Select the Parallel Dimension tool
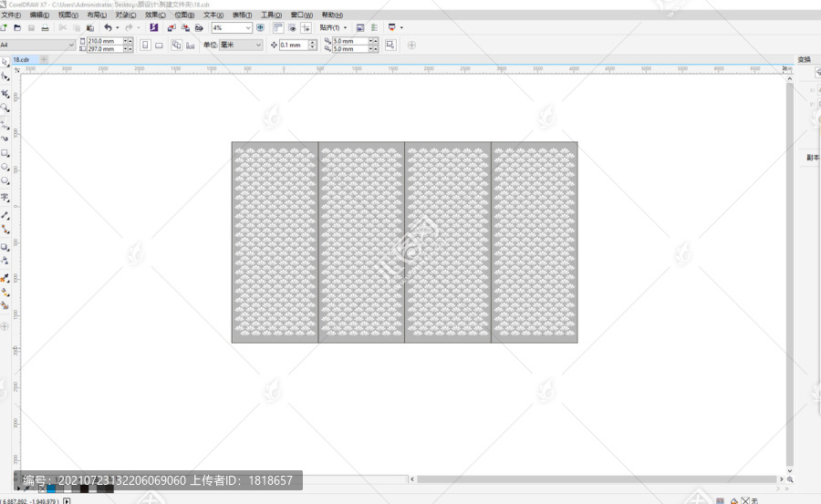This screenshot has height=504, width=821. 5,215
